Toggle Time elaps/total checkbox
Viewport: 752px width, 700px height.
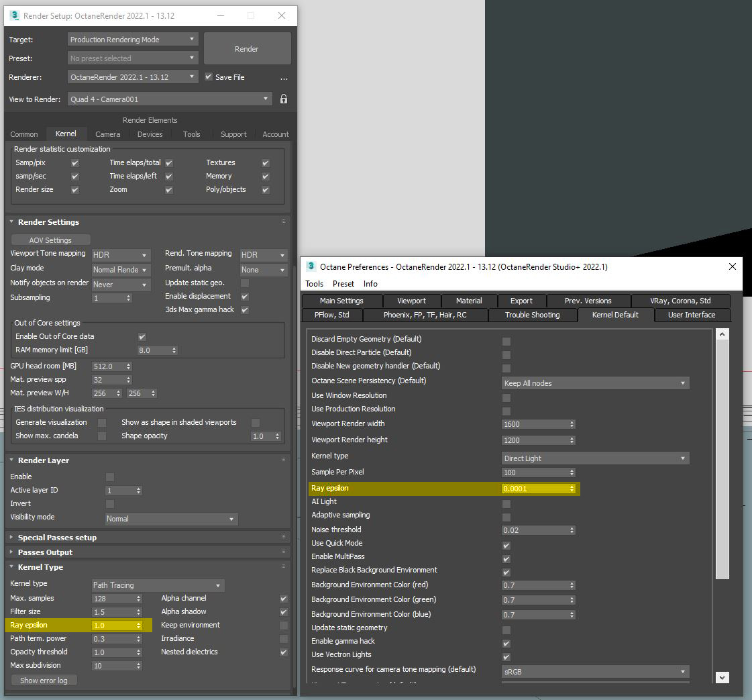(169, 163)
